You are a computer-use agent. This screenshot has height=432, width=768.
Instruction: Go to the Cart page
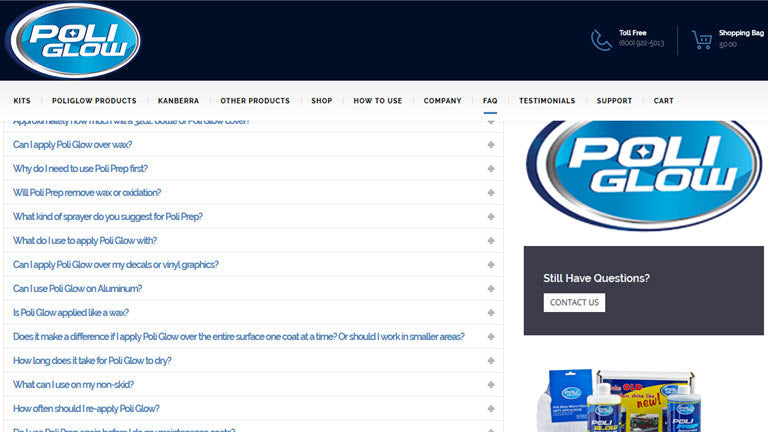[664, 100]
